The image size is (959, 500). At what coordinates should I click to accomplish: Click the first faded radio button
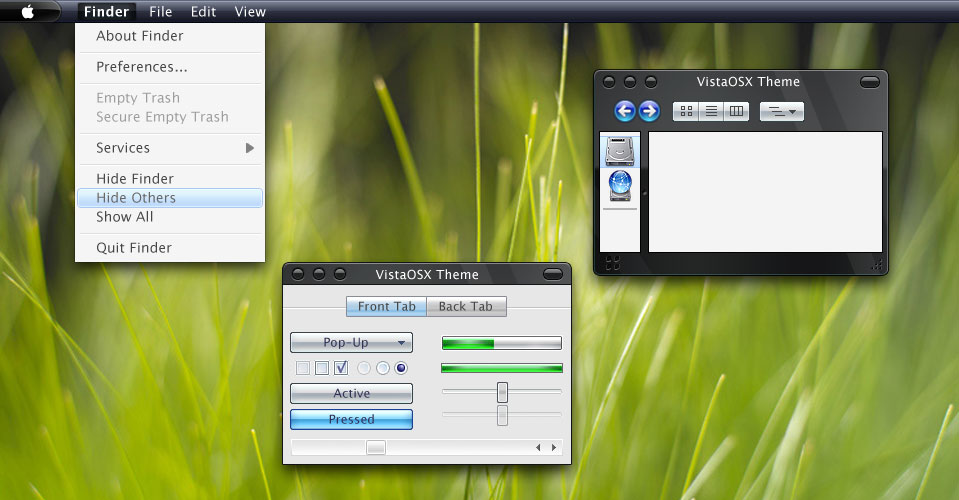point(364,368)
